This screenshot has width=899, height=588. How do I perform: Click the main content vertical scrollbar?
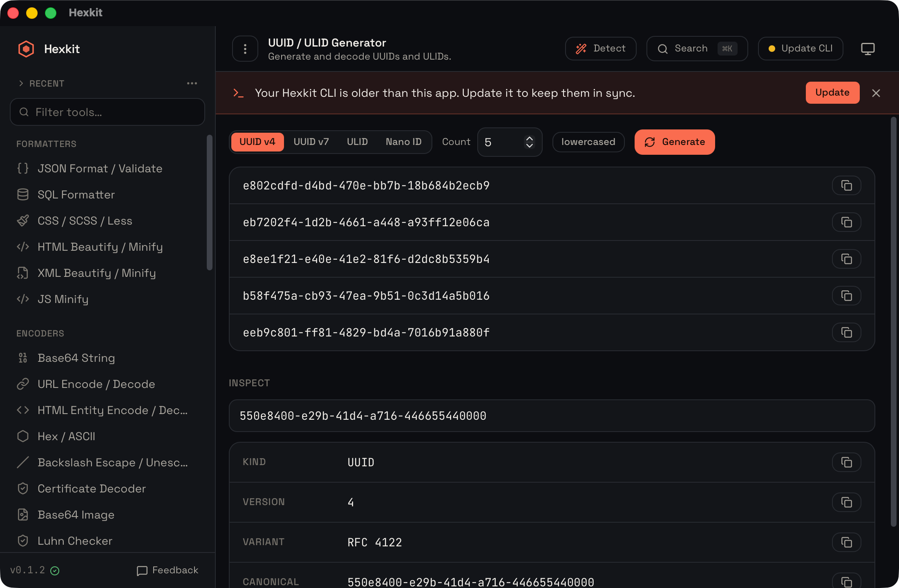click(893, 322)
